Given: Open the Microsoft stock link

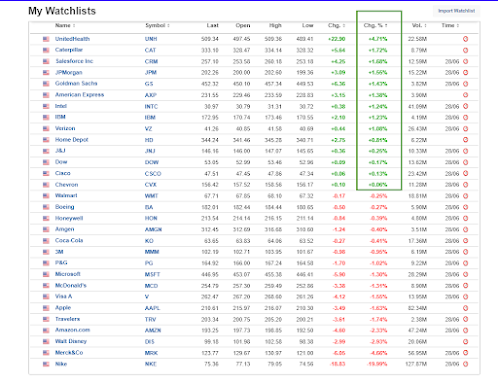Looking at the screenshot, I should coord(68,274).
